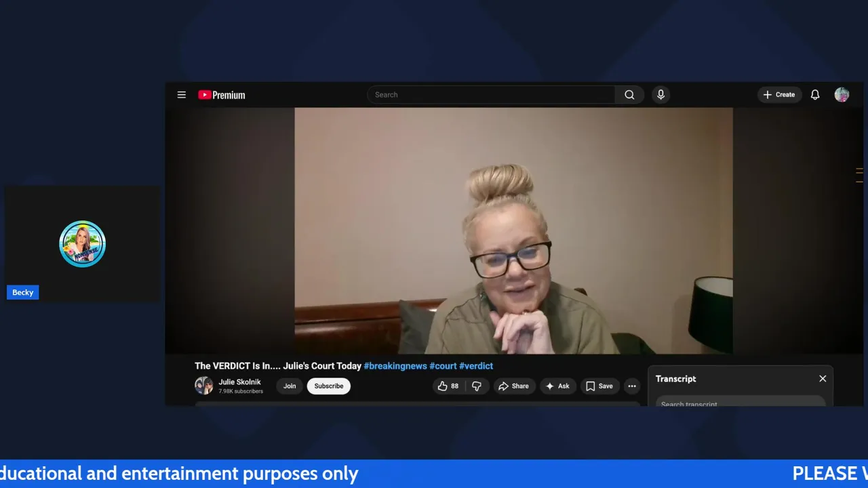
Task: Click the Search transcript field
Action: (740, 403)
